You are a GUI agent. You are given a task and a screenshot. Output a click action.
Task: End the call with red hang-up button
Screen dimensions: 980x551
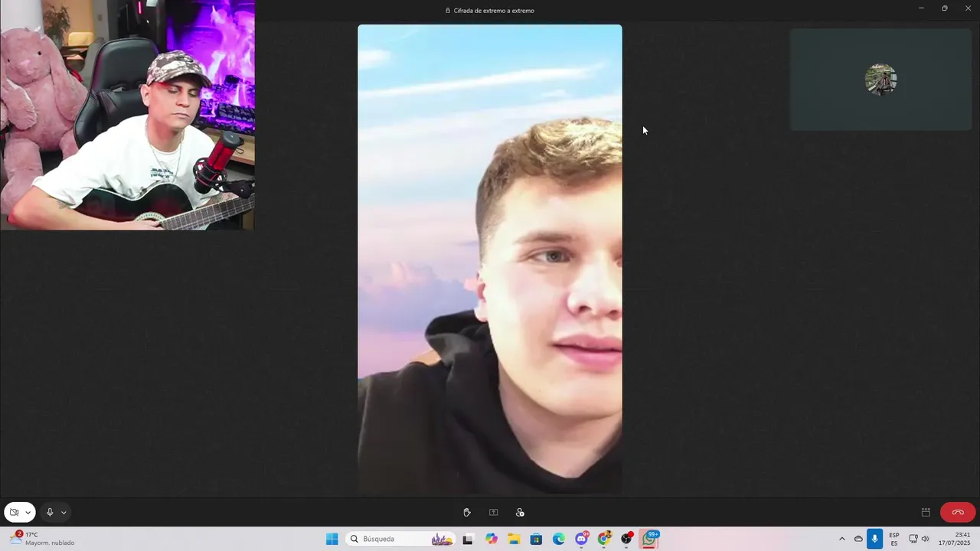coord(958,512)
